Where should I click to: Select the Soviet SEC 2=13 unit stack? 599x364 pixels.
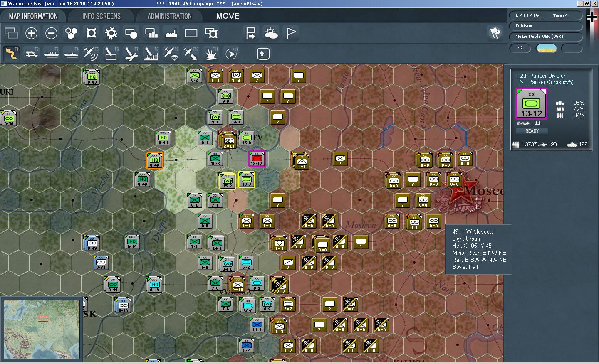[229, 140]
